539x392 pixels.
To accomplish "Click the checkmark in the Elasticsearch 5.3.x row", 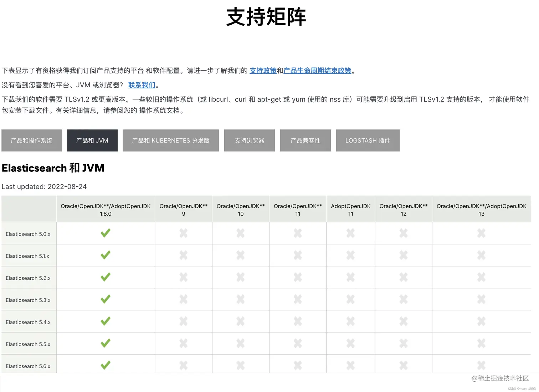I will [x=106, y=299].
